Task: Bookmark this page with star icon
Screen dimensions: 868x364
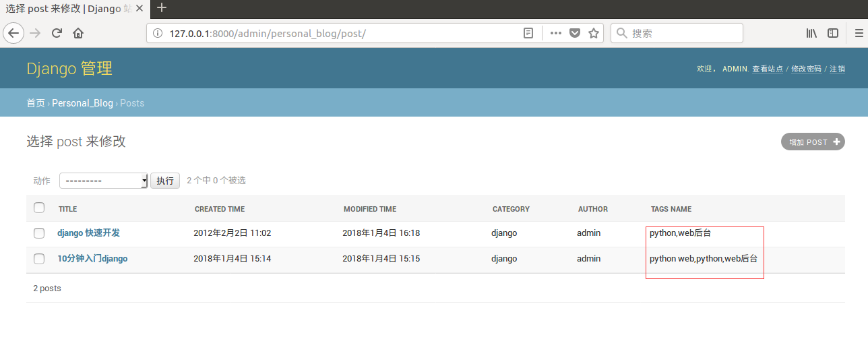Action: tap(594, 33)
